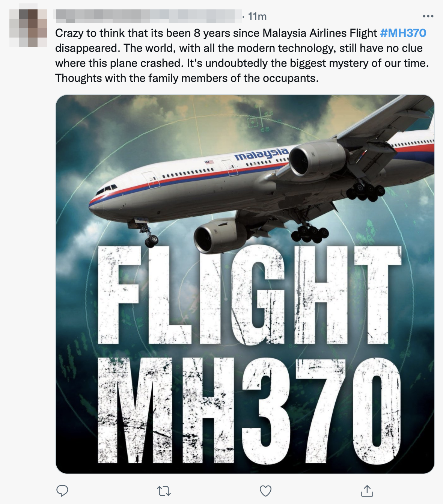Open the three-dot more options menu

(x=428, y=16)
